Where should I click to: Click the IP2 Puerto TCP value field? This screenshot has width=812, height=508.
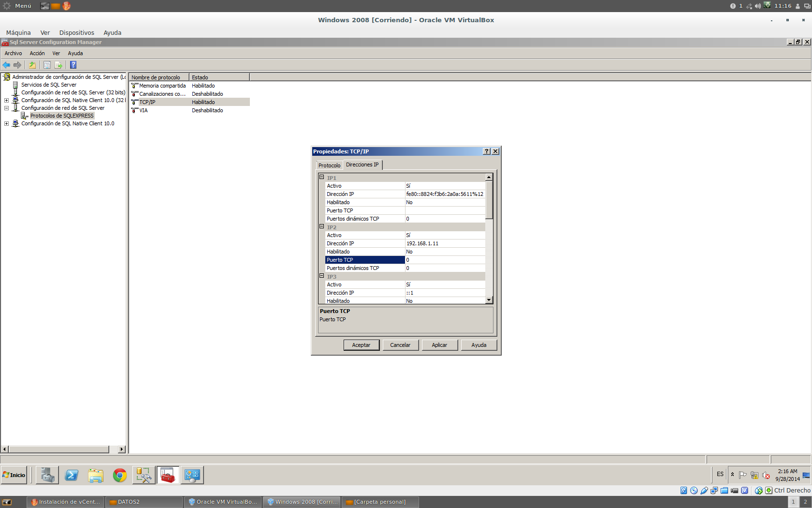[x=445, y=260]
